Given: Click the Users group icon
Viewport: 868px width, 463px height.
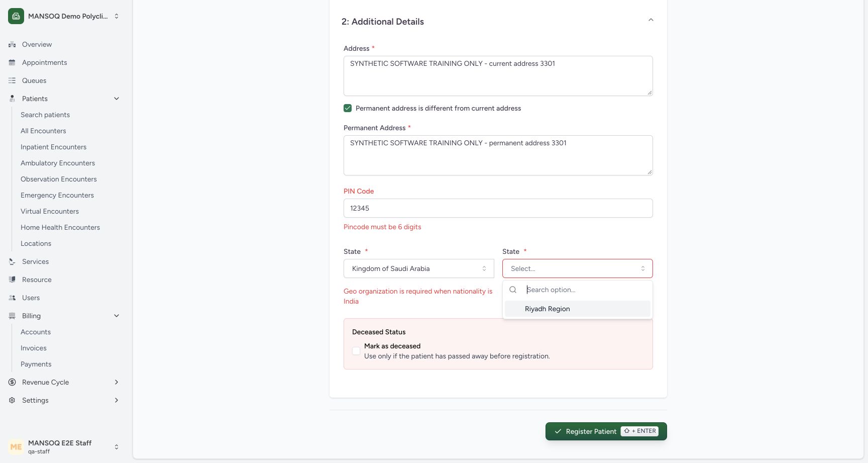Looking at the screenshot, I should click(x=12, y=298).
